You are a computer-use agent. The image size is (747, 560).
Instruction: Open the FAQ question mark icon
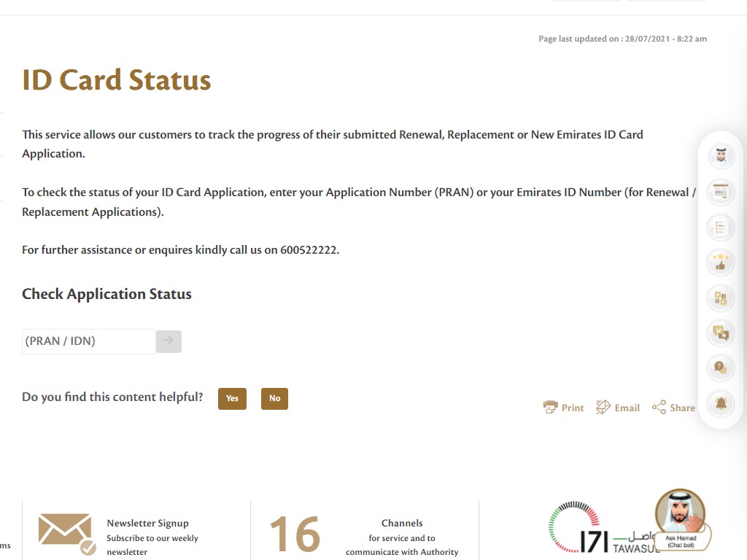[x=721, y=368]
